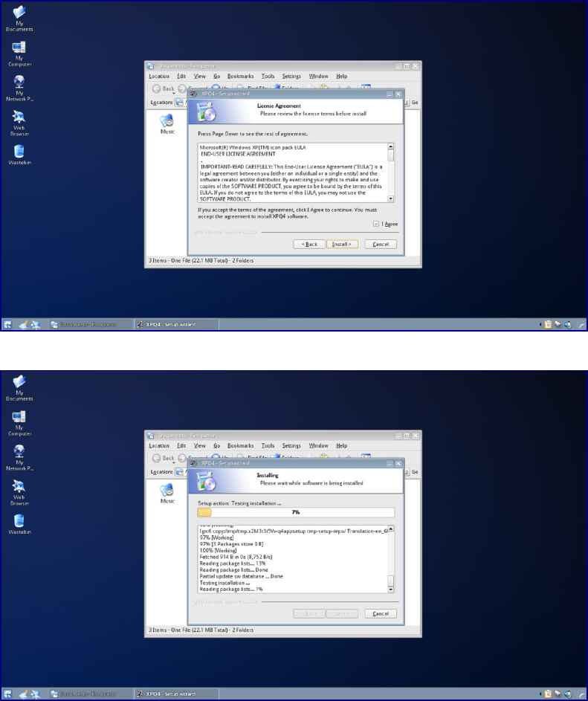588x701 pixels.
Task: Open Web Browser icon on desktop with License Agreement
Action: click(19, 123)
